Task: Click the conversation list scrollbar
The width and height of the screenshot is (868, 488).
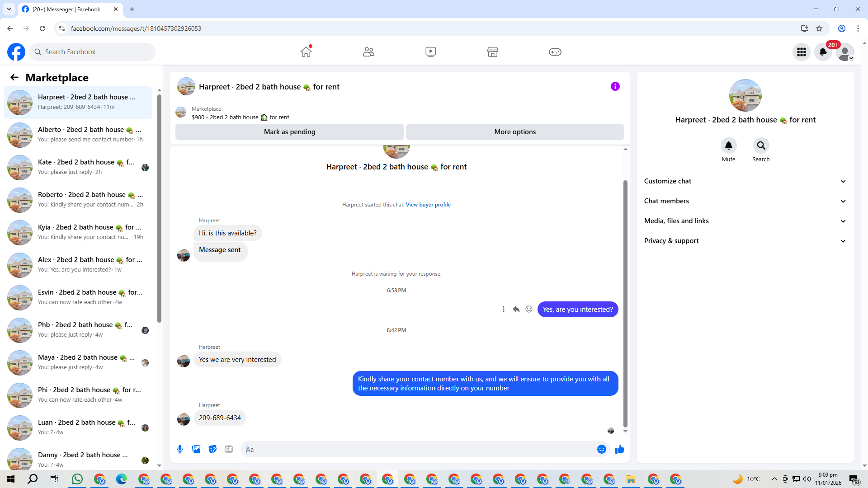Action: pos(159,208)
